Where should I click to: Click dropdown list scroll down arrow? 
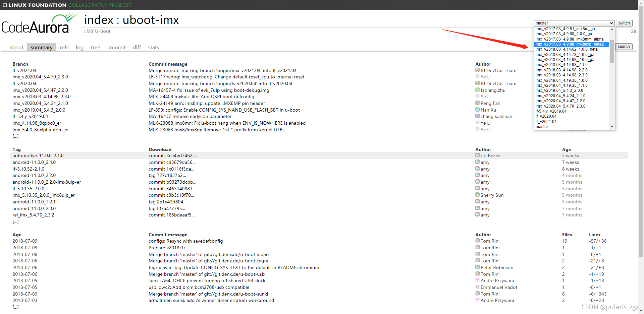(612, 127)
